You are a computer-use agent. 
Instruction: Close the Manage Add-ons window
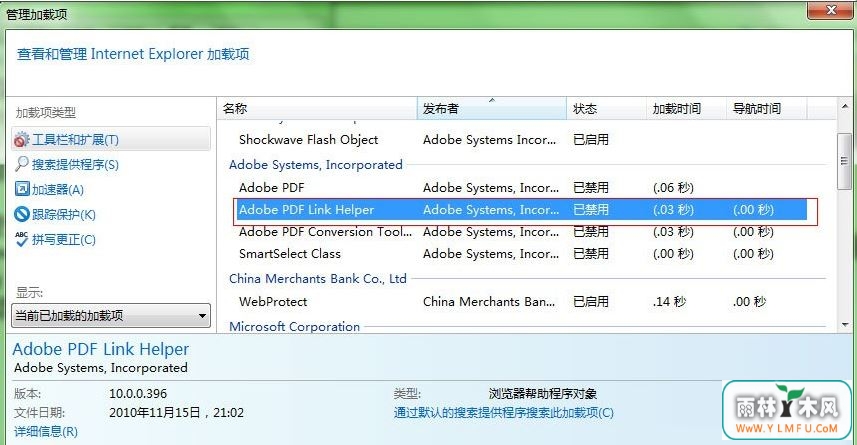coord(830,10)
